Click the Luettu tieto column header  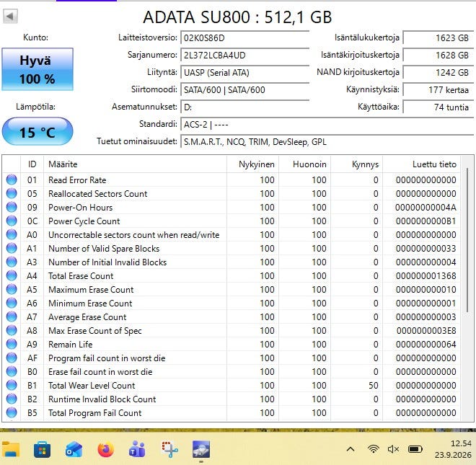pyautogui.click(x=422, y=164)
